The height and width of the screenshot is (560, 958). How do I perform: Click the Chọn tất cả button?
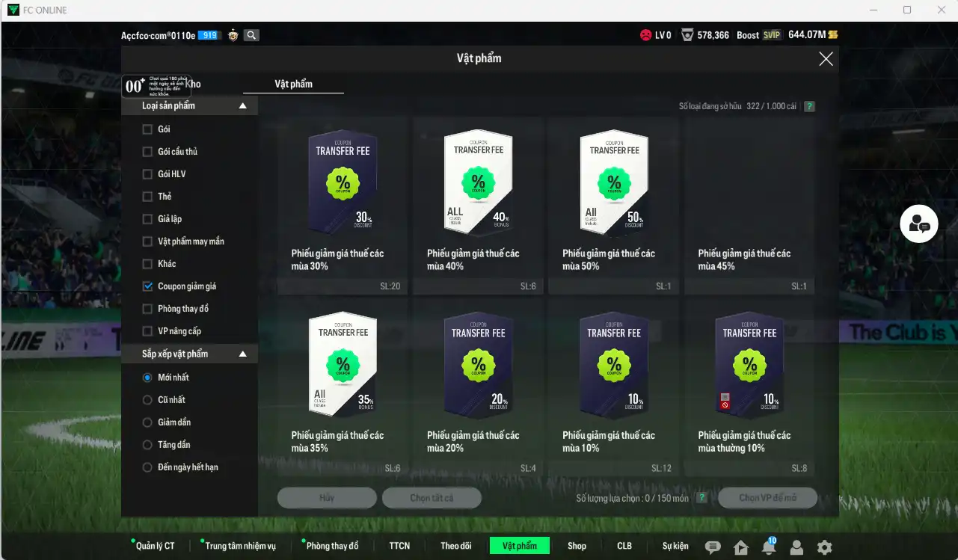(x=432, y=498)
